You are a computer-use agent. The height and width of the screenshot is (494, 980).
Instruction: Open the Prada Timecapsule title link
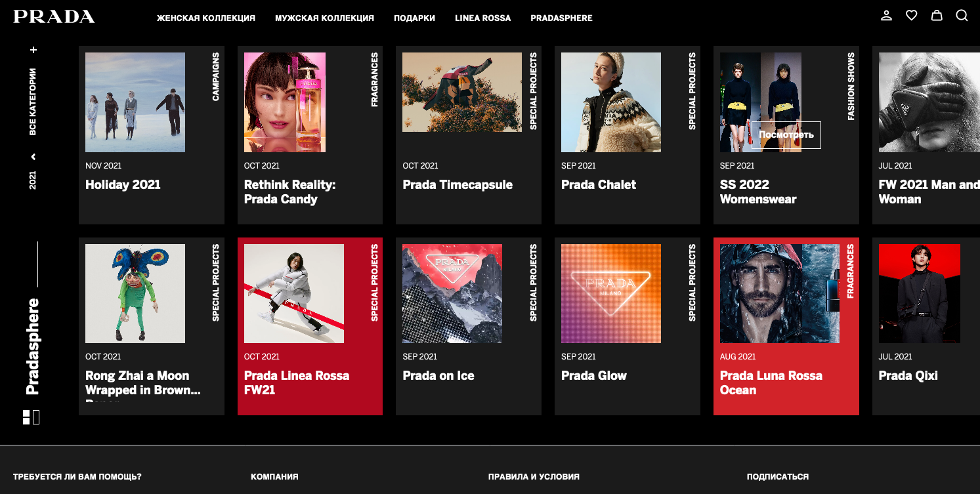pyautogui.click(x=457, y=185)
